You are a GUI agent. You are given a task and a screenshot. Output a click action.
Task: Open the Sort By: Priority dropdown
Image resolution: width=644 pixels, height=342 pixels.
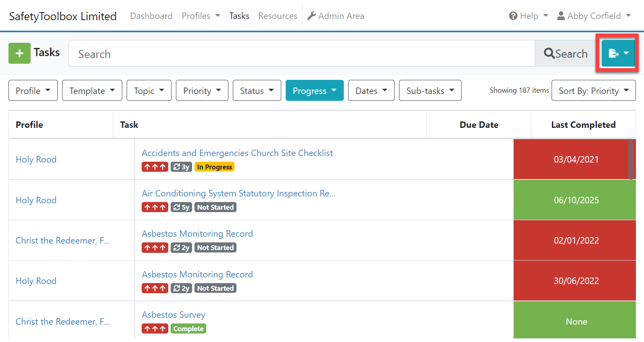[x=593, y=91]
